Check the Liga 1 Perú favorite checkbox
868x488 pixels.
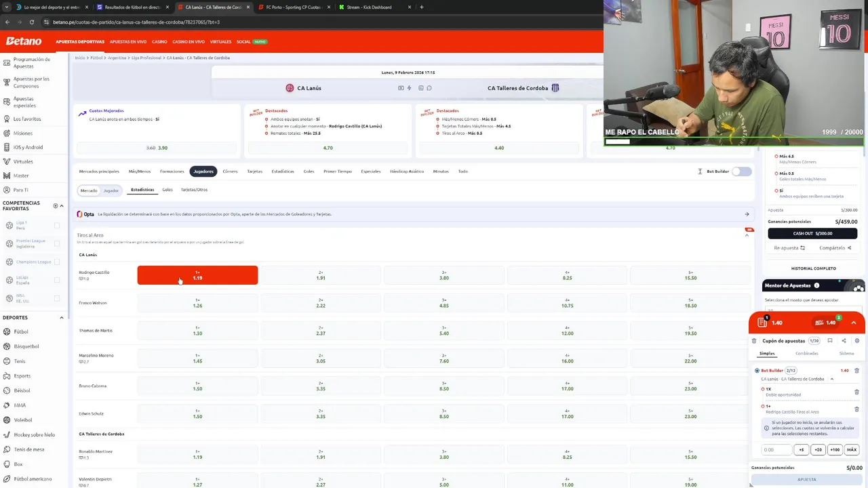(x=56, y=225)
